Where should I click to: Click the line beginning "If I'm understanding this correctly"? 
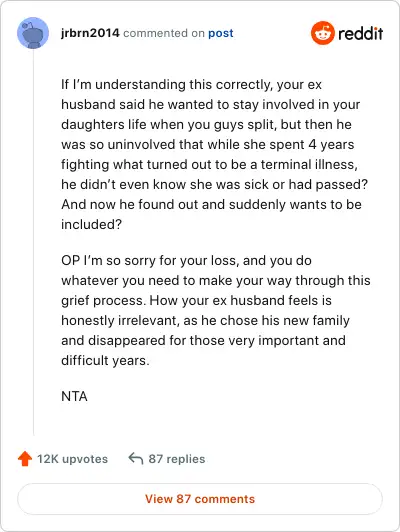coord(191,84)
